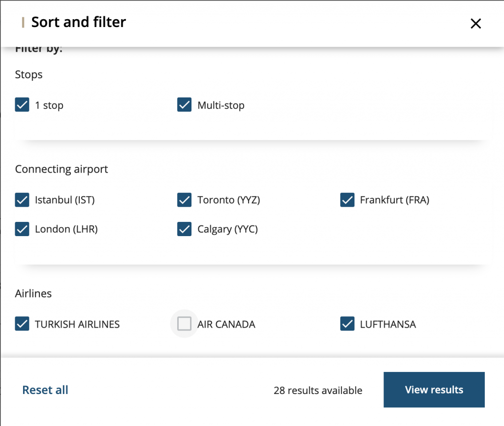Click the Airlines section heading
This screenshot has height=426, width=504.
pyautogui.click(x=33, y=293)
